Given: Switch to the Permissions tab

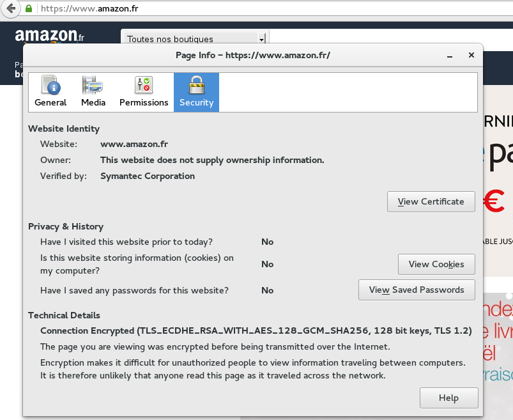Looking at the screenshot, I should (143, 91).
